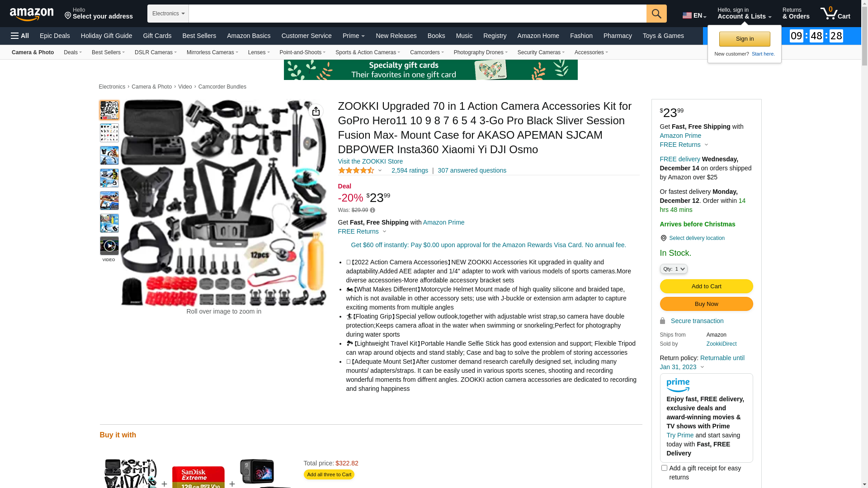Click the info icon beside the Was price
The image size is (868, 488).
point(373,210)
